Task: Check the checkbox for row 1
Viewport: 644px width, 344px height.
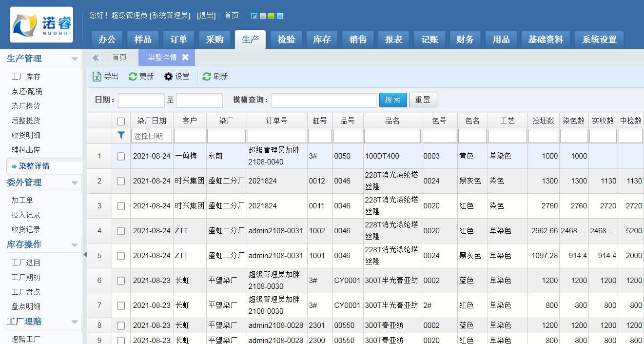Action: tap(121, 156)
